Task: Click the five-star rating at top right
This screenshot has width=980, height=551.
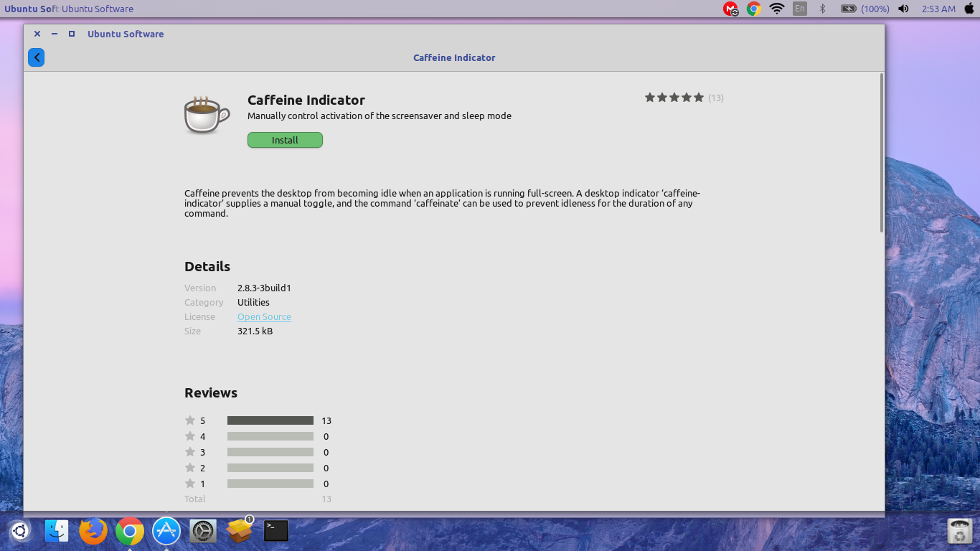Action: coord(674,98)
